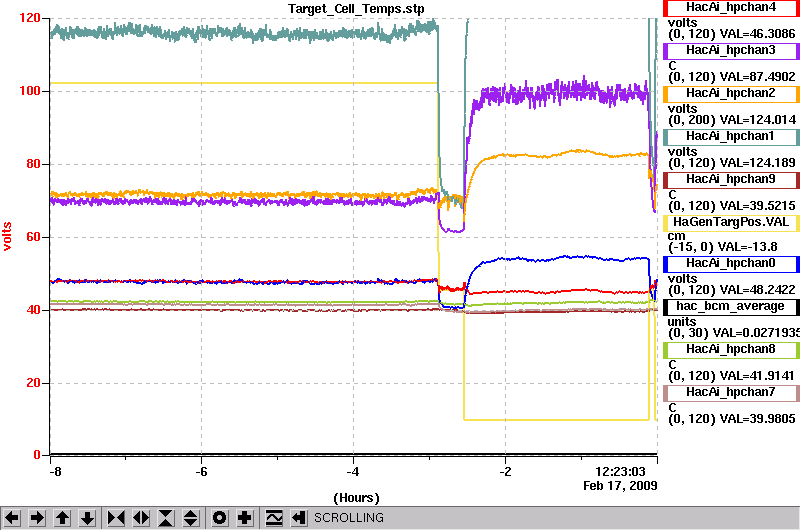Click the -6 hours tick on the X axis

point(202,472)
